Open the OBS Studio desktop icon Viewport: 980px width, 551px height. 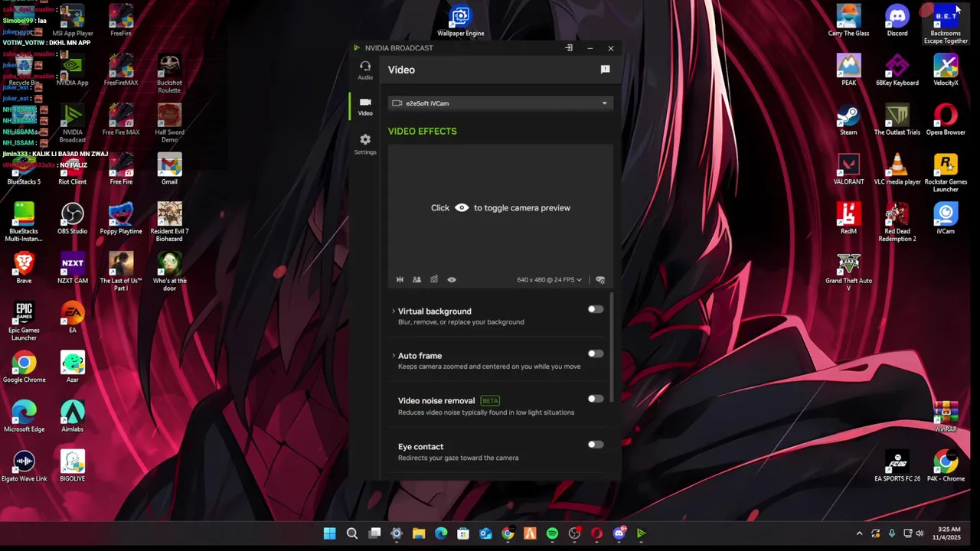[72, 219]
